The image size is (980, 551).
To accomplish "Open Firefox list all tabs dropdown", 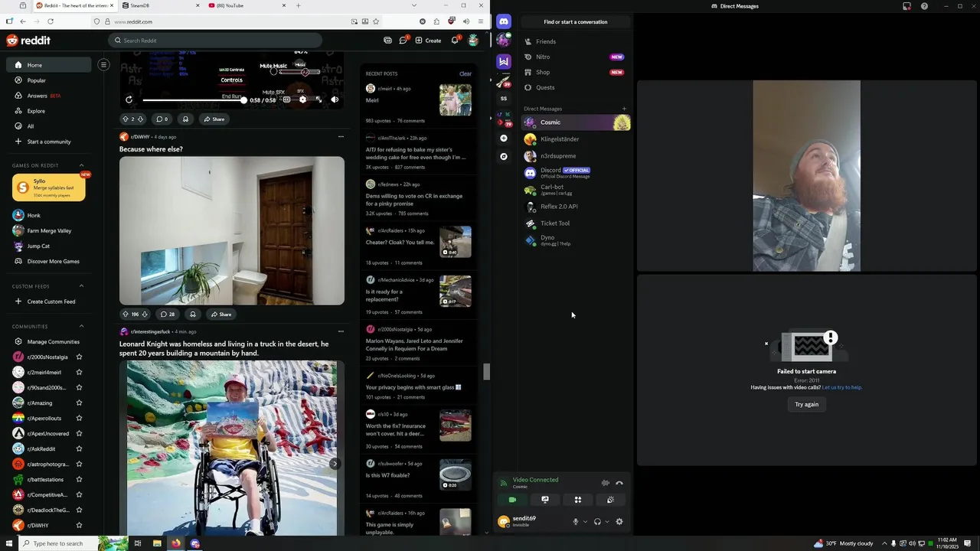I will point(413,5).
